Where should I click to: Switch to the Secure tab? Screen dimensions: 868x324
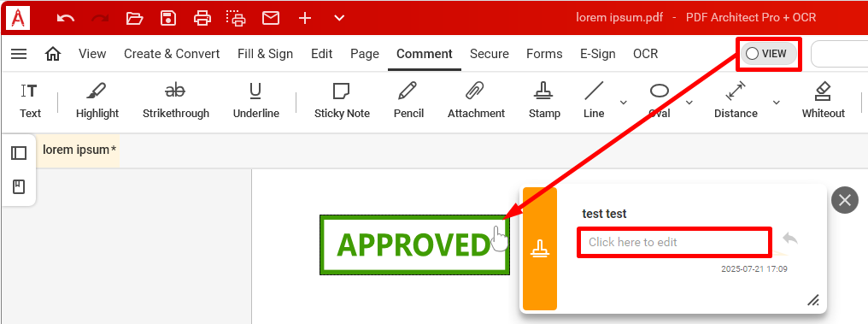tap(490, 54)
